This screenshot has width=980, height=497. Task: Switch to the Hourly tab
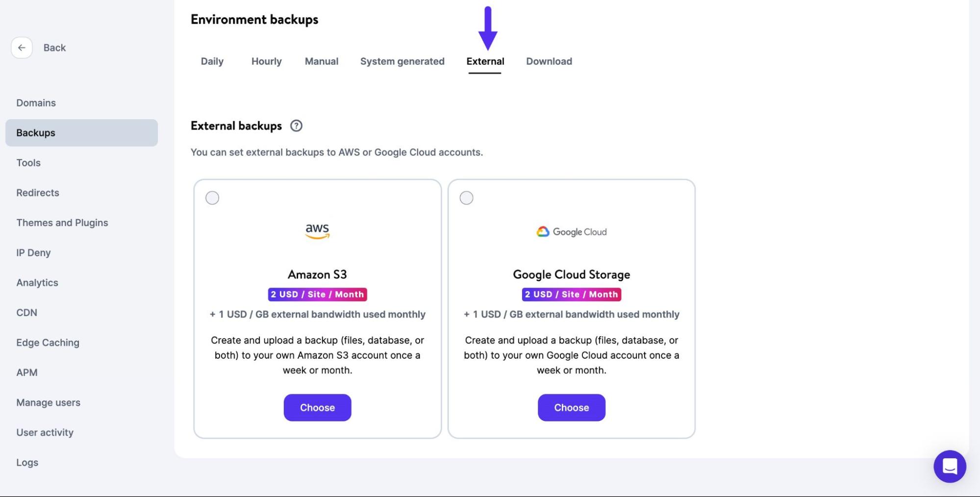coord(266,61)
